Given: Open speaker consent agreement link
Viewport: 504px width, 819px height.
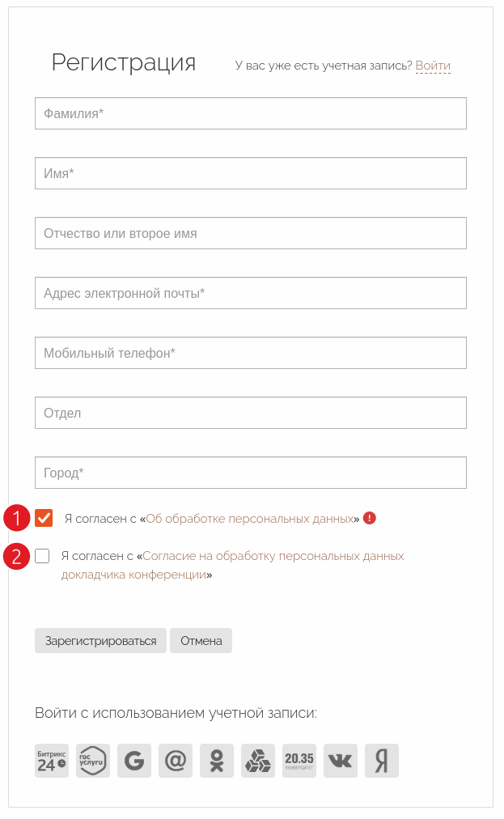Looking at the screenshot, I should pyautogui.click(x=273, y=556).
